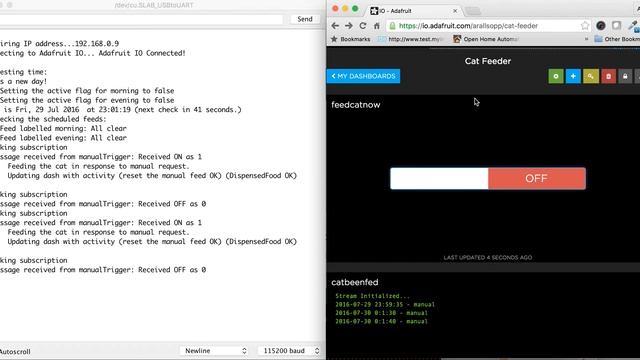Open the browser home page icon
The width and height of the screenshot is (640, 360).
click(x=377, y=26)
